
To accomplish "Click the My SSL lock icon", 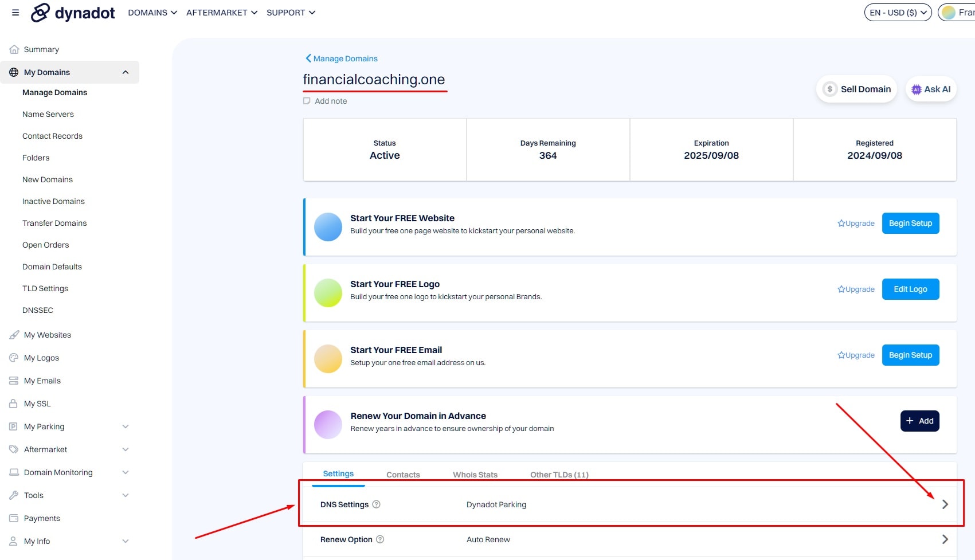I will (x=13, y=404).
